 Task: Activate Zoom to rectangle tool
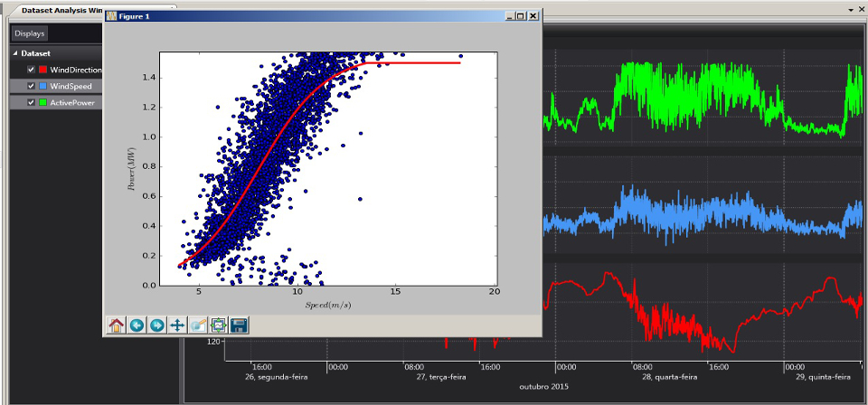[x=198, y=325]
